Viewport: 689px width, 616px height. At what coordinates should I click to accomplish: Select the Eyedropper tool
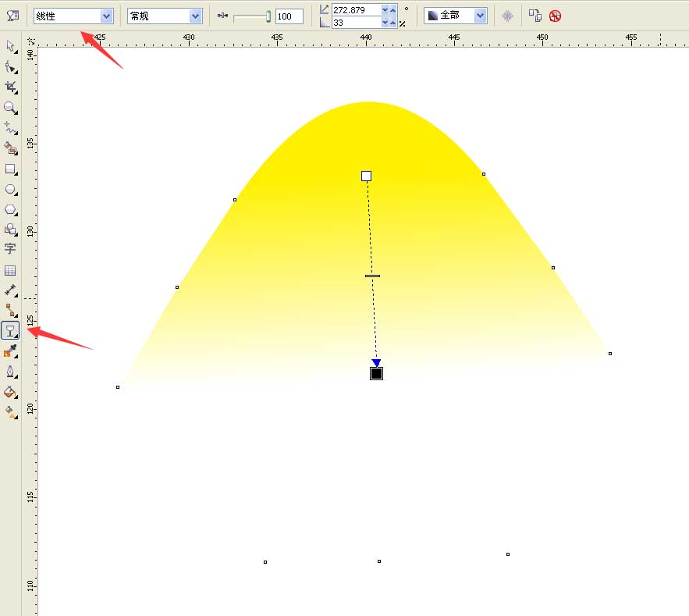pos(11,351)
